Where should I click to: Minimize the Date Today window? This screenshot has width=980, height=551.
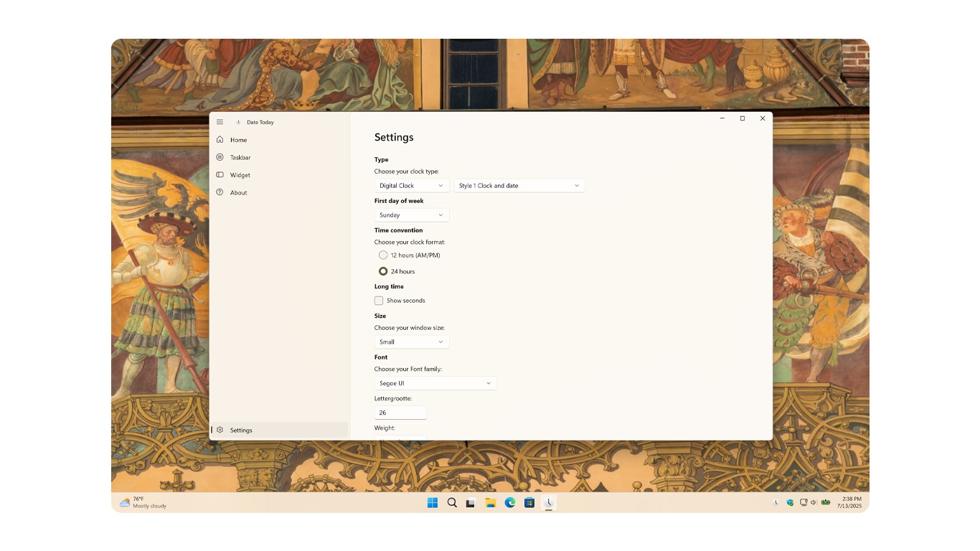point(722,118)
